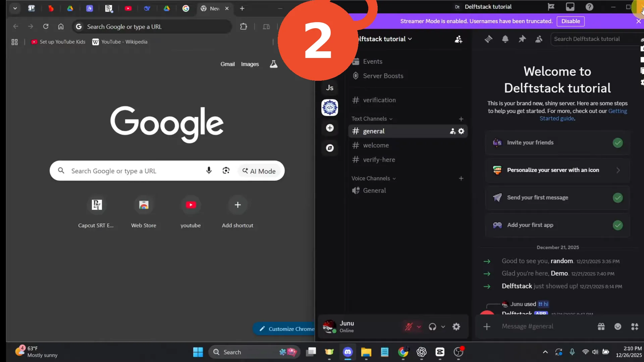644x362 pixels.
Task: Join the General voice channel
Action: click(x=408, y=191)
